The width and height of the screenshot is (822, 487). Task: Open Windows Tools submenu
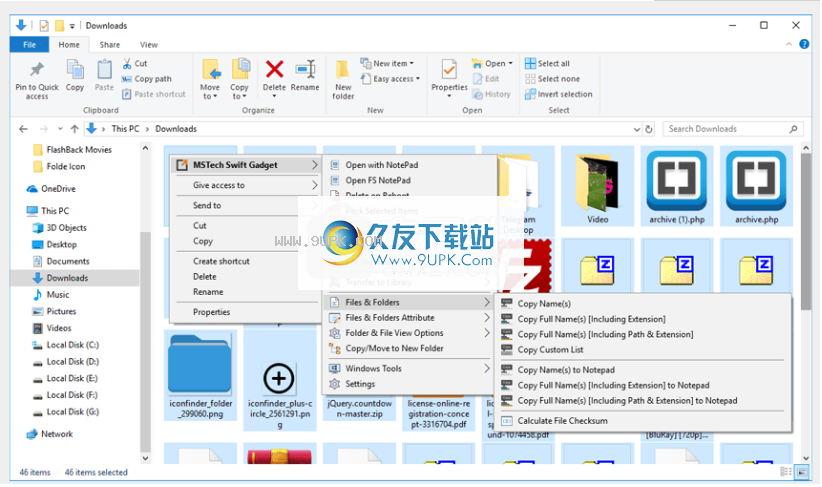tap(409, 369)
